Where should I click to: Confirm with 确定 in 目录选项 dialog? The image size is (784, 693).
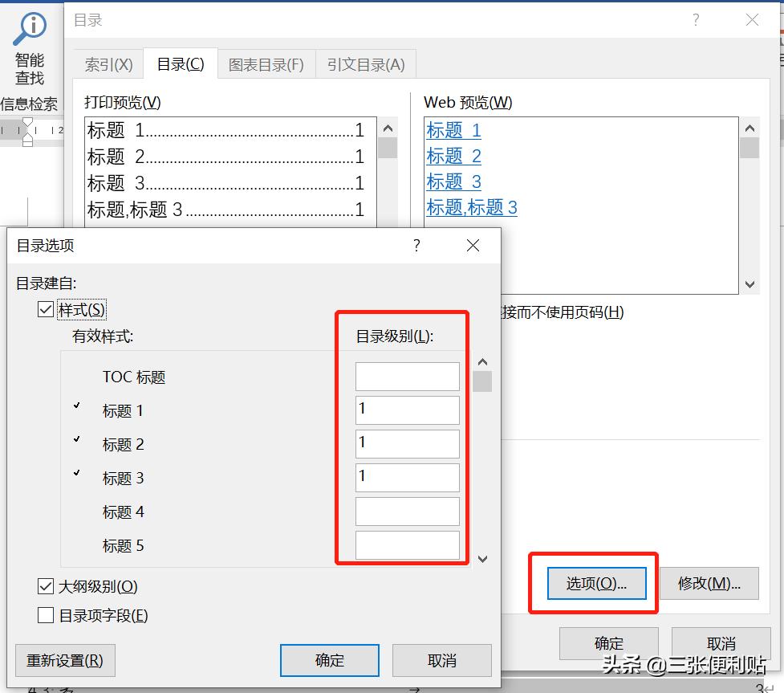click(x=329, y=660)
